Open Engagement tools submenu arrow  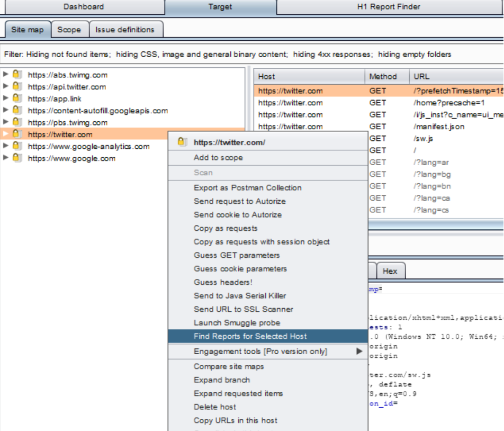point(359,351)
